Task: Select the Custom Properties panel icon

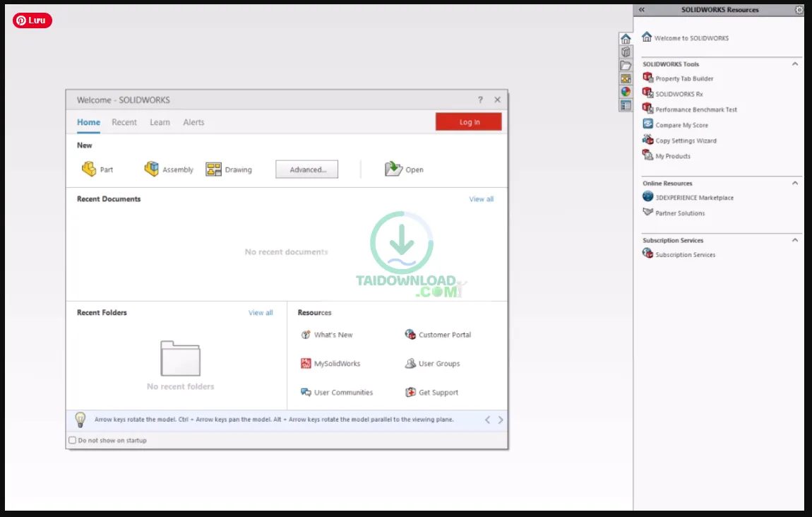Action: 626,105
